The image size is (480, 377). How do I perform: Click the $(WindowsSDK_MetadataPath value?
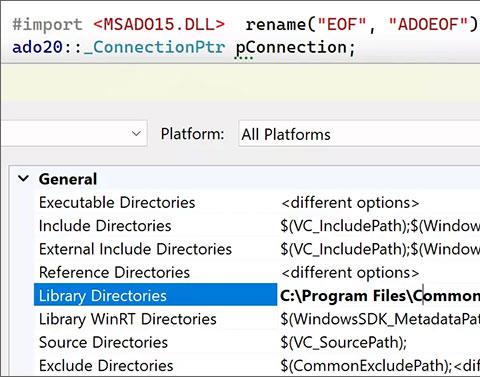coord(380,319)
